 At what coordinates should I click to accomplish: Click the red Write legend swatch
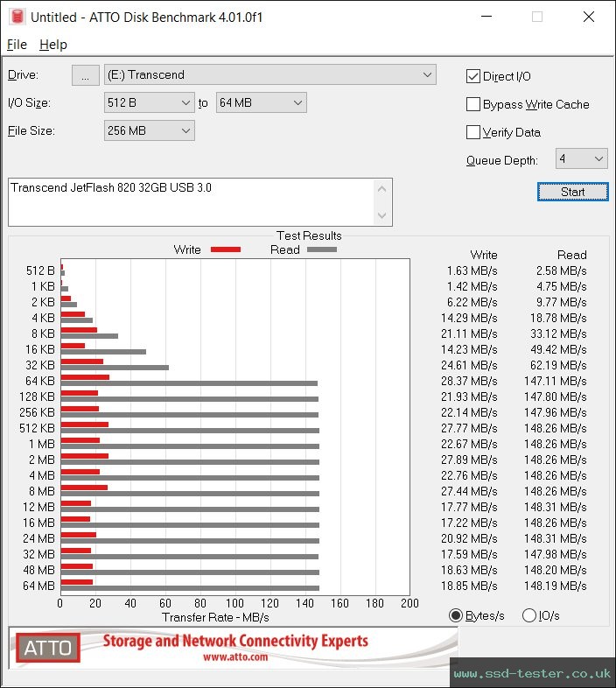click(226, 249)
